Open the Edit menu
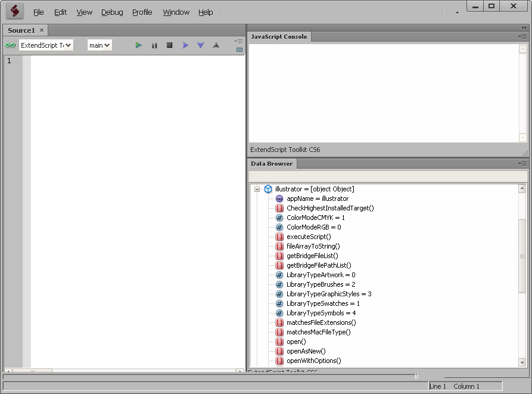532x394 pixels. coord(60,12)
